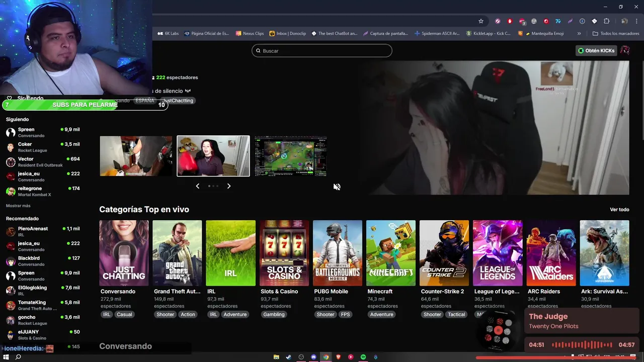
Task: Open Steam from the taskbar
Action: tap(289, 357)
